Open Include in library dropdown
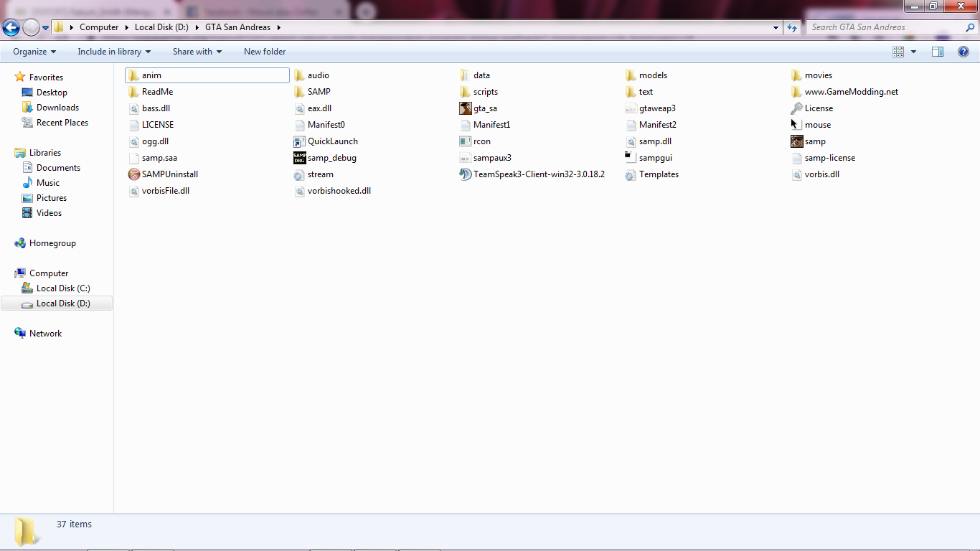The width and height of the screenshot is (980, 551). (x=114, y=52)
